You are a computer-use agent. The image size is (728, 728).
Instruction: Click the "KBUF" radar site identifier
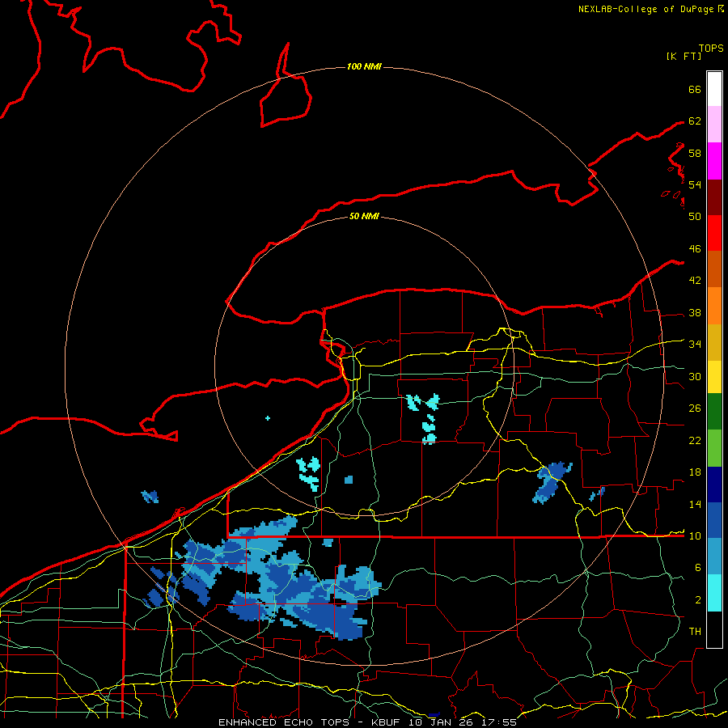(387, 722)
